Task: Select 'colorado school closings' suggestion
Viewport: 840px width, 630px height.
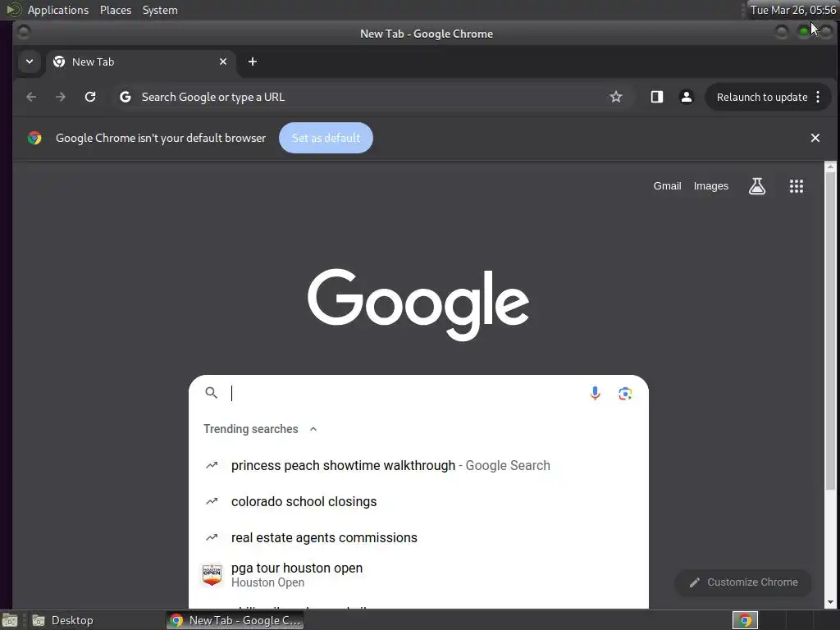Action: point(418,501)
